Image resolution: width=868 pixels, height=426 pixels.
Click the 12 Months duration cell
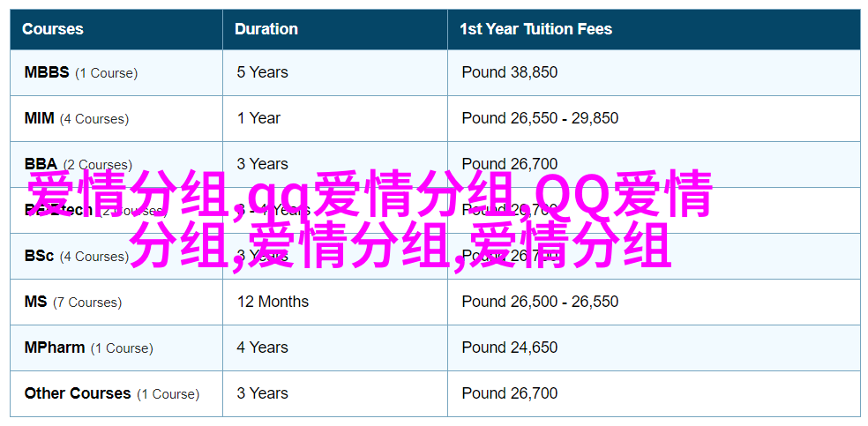click(273, 302)
